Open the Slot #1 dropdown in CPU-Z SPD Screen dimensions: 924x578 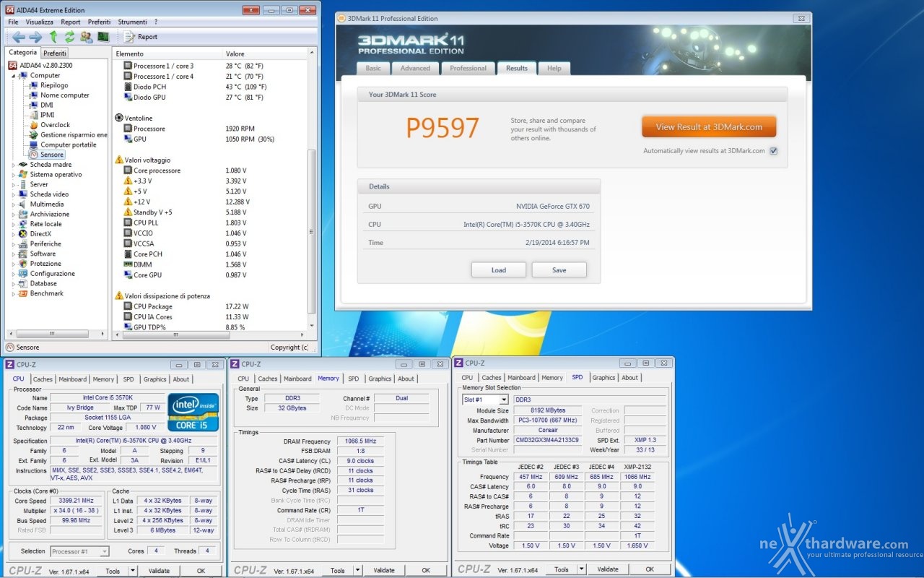coord(504,400)
